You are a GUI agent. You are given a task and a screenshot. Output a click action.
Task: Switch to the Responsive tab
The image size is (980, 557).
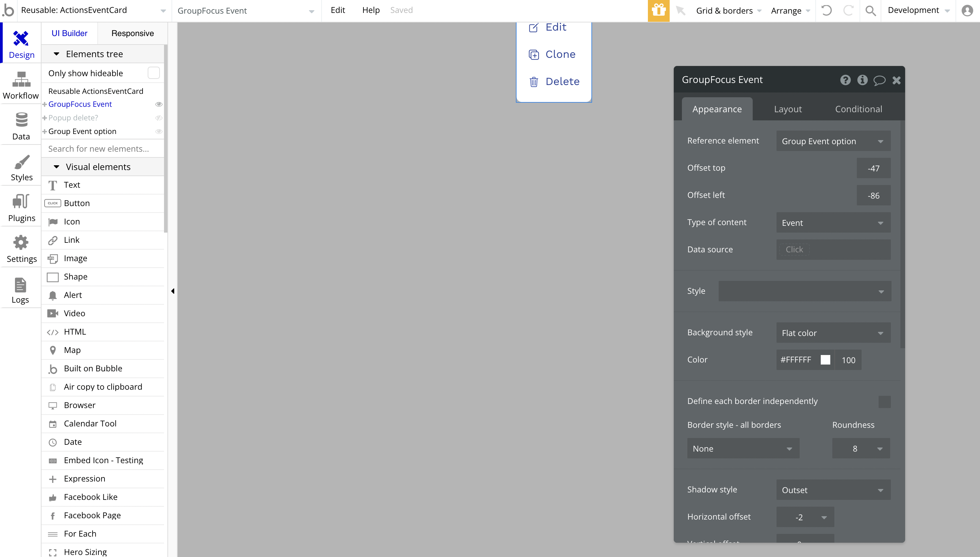(x=132, y=33)
